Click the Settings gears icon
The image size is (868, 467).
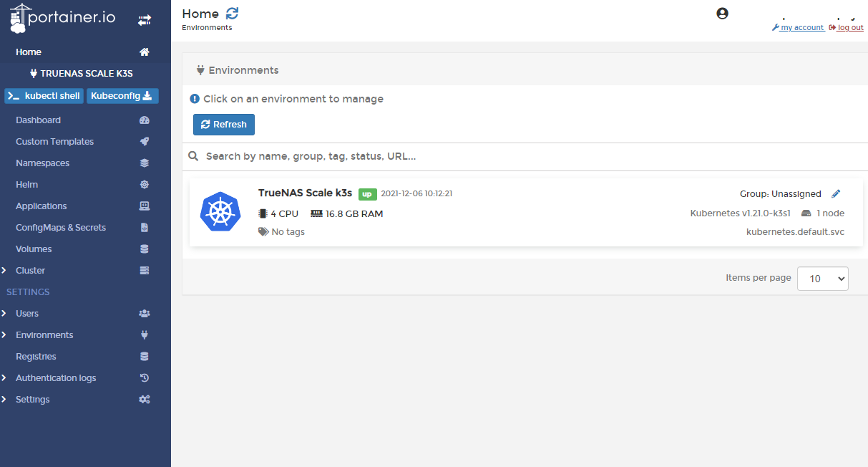(x=145, y=400)
